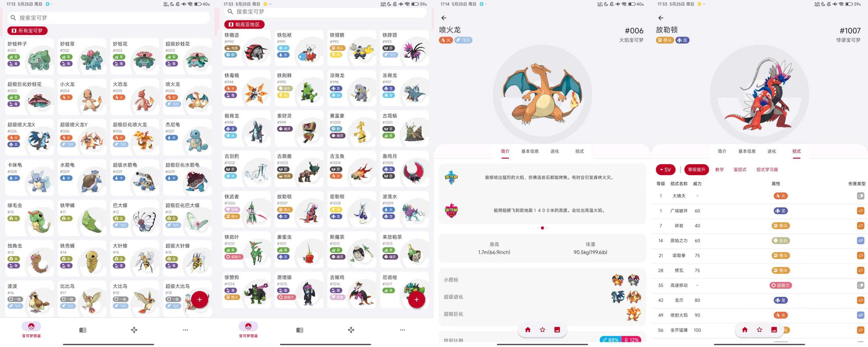Viewport: 868px width, 347px height.
Task: Switch to the 进化 tab on the 故勒顿 page
Action: (772, 151)
